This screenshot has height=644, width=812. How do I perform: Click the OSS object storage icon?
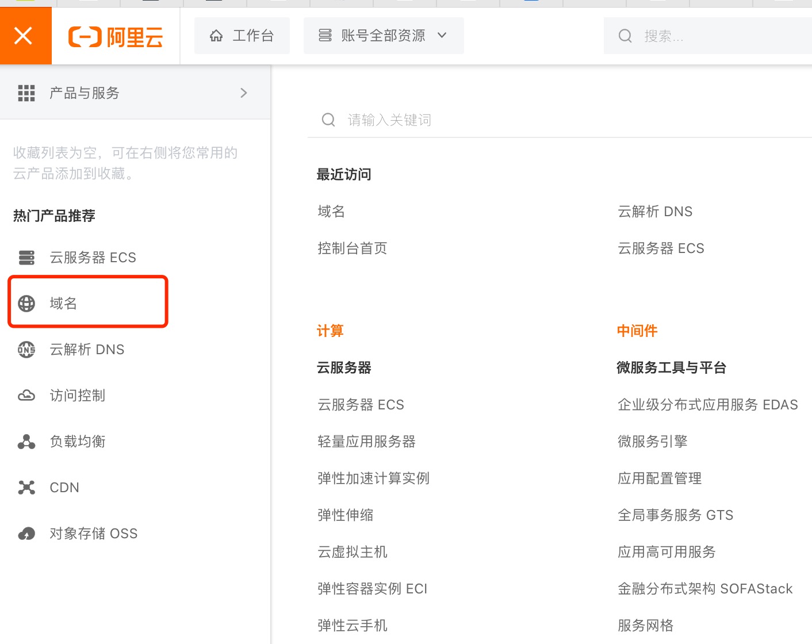(x=26, y=534)
